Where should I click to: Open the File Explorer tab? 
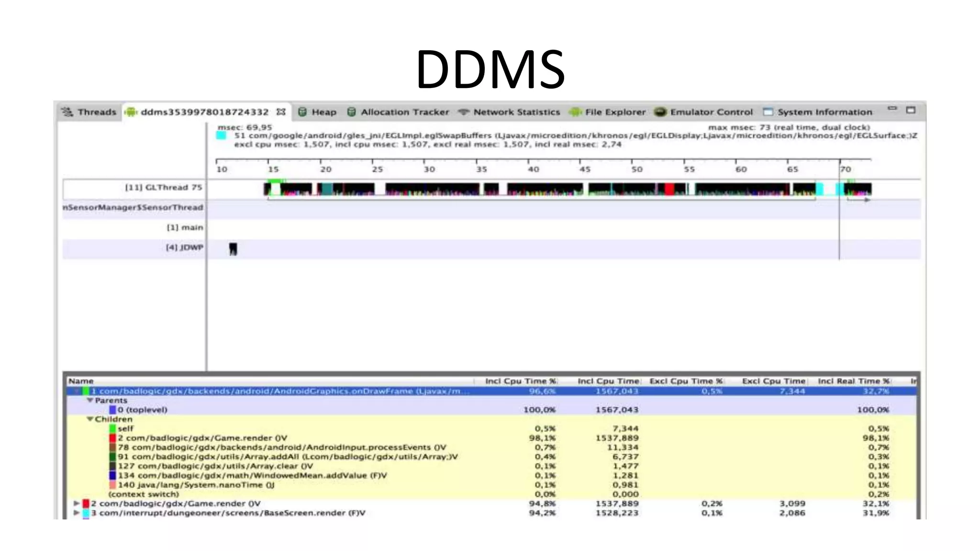[608, 112]
